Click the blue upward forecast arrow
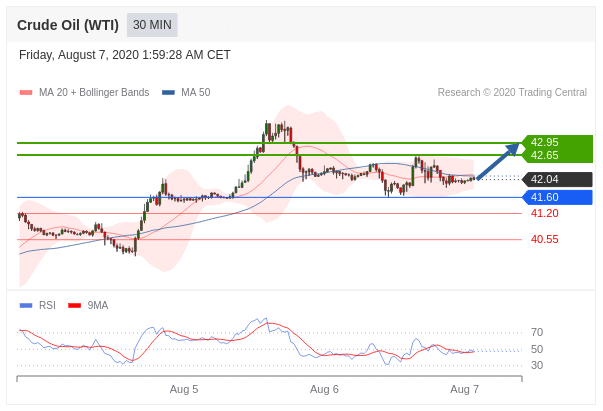603x411 pixels. click(x=498, y=162)
